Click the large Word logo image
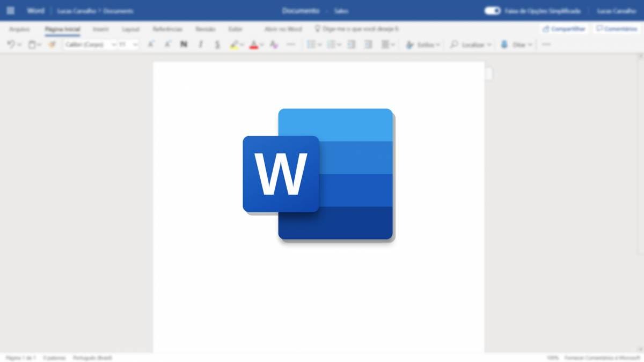644x362 pixels. pos(319,175)
